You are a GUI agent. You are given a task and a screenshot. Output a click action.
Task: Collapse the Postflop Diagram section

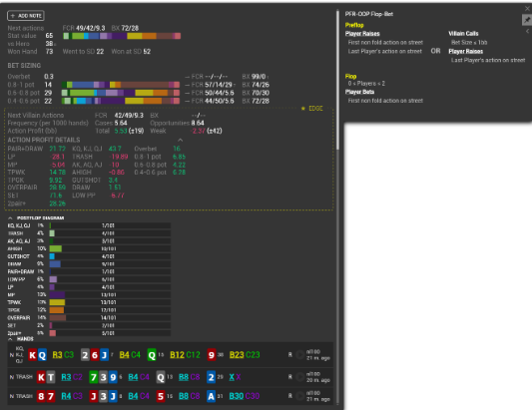[x=10, y=217]
